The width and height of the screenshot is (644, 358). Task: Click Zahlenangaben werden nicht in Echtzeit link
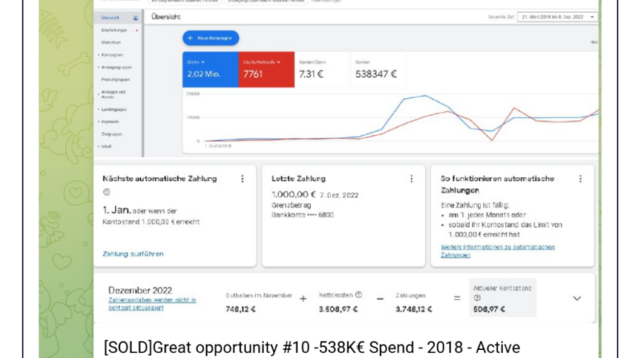pos(152,304)
